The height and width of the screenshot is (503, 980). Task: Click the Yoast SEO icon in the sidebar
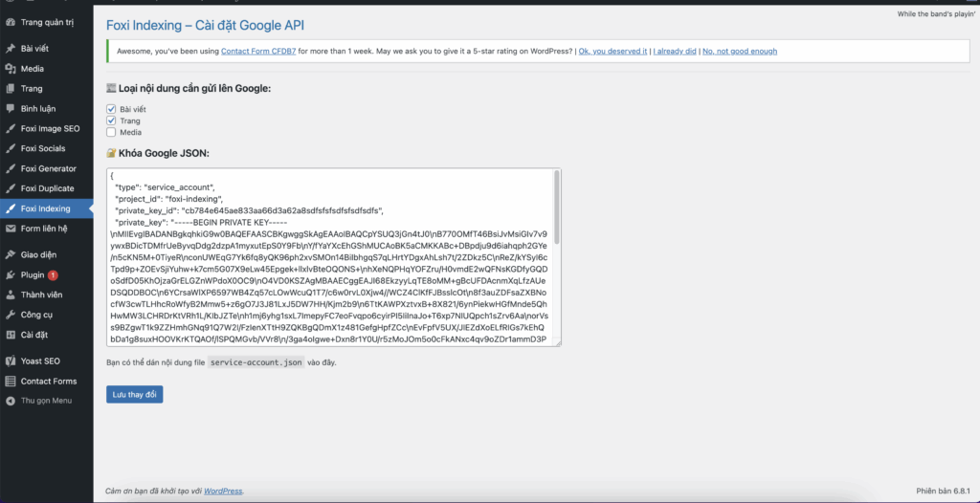(10, 361)
